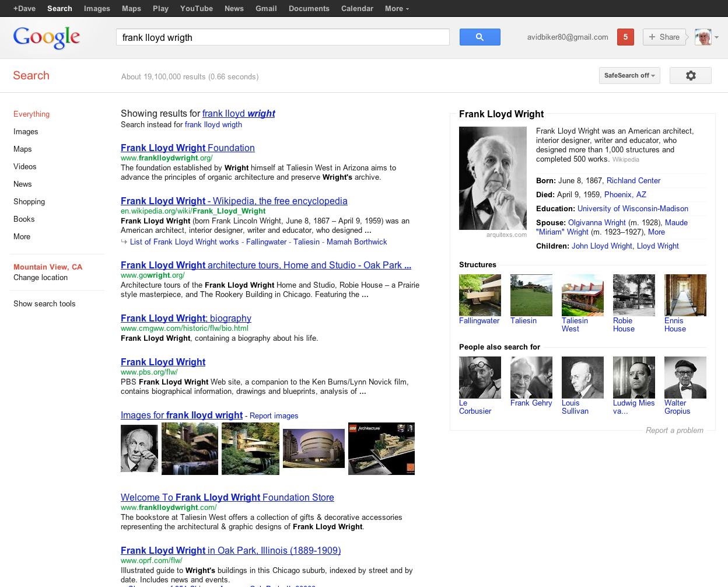Open the Frank Lloyd Wright Wikipedia result
The width and height of the screenshot is (728, 587).
point(234,201)
